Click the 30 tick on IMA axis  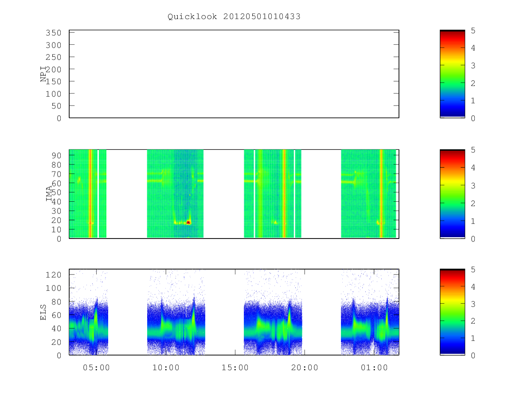click(x=56, y=211)
